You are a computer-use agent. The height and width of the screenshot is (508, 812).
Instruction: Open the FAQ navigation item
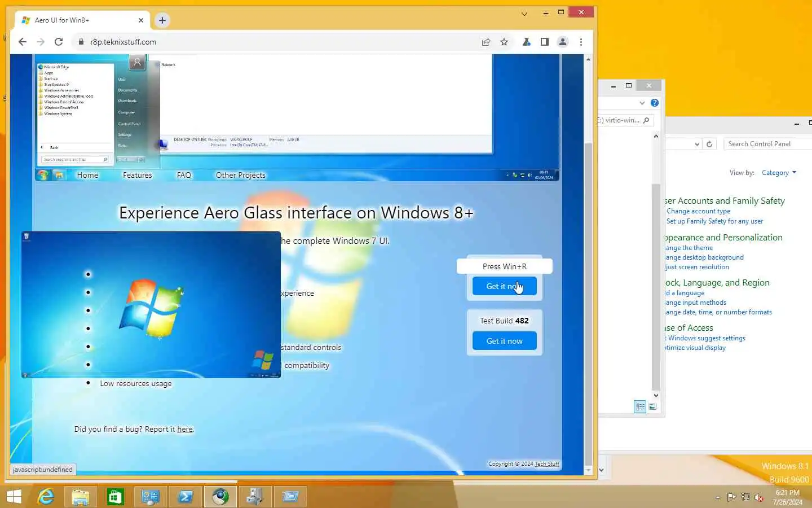pos(184,176)
